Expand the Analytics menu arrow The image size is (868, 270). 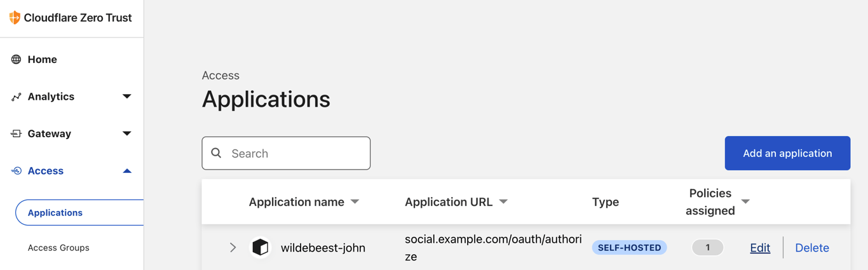pos(127,97)
